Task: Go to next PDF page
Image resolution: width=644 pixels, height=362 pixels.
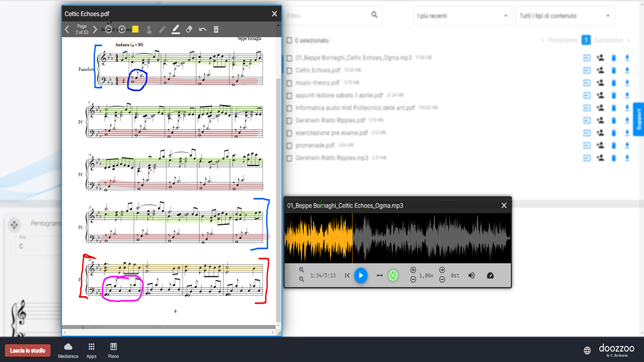Action: coord(95,30)
